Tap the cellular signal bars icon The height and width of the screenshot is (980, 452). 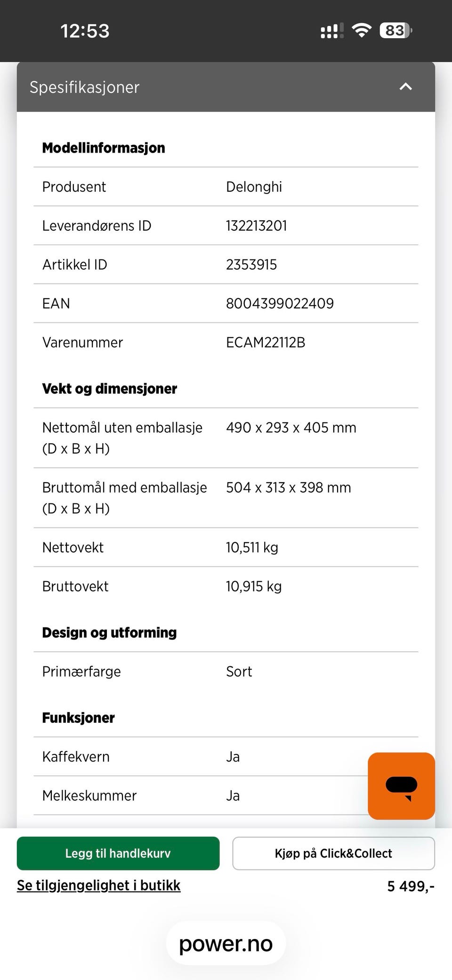(332, 31)
